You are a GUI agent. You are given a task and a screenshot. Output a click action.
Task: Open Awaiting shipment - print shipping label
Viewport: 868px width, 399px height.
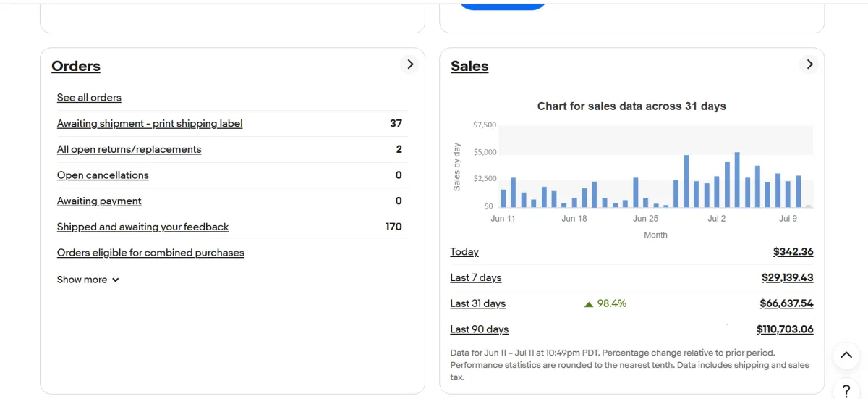coord(150,124)
